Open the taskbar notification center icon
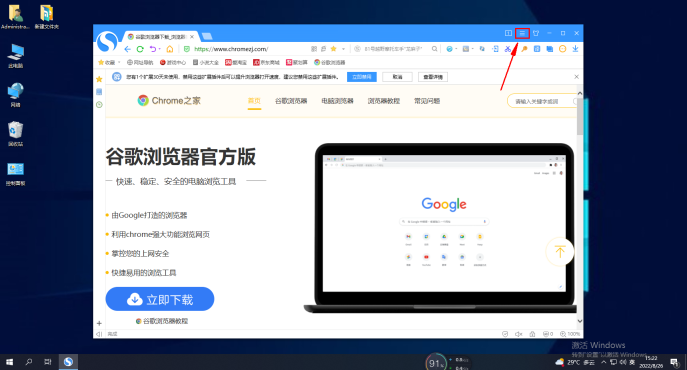 tap(674, 362)
